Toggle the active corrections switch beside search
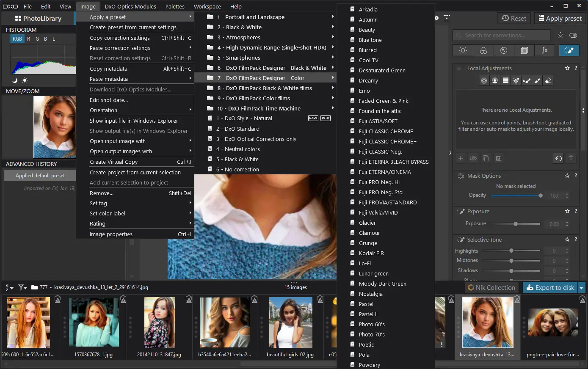Viewport: 588px width, 369px height. coord(573,35)
